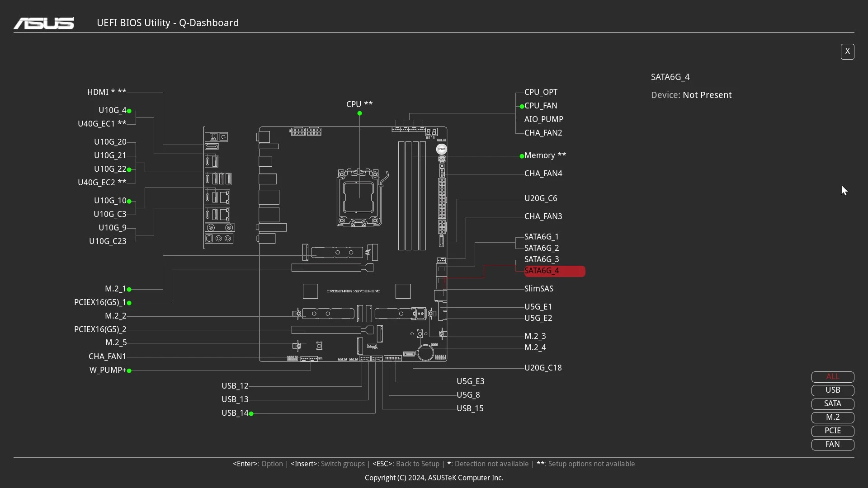Viewport: 868px width, 488px height.
Task: Select the W_PUMP+ header label
Action: click(x=108, y=370)
